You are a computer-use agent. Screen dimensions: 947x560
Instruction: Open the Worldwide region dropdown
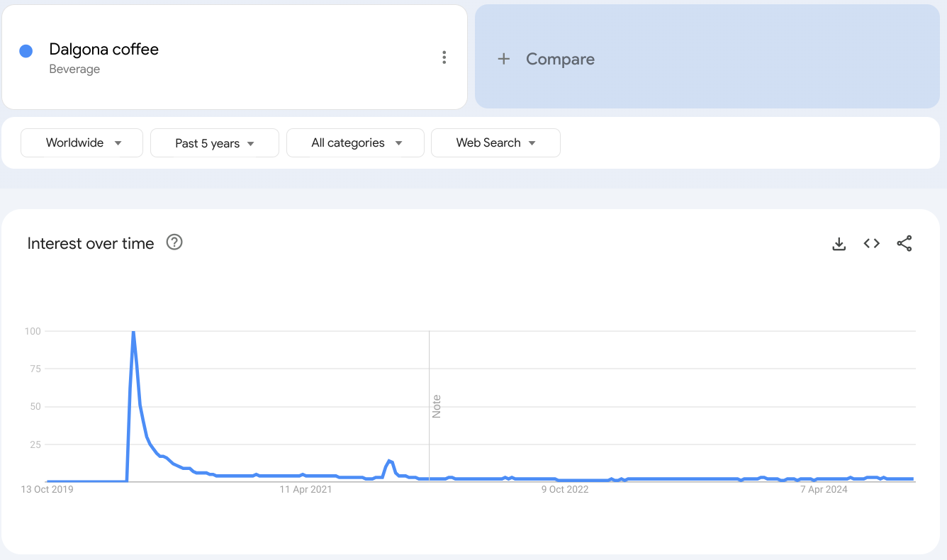point(82,142)
